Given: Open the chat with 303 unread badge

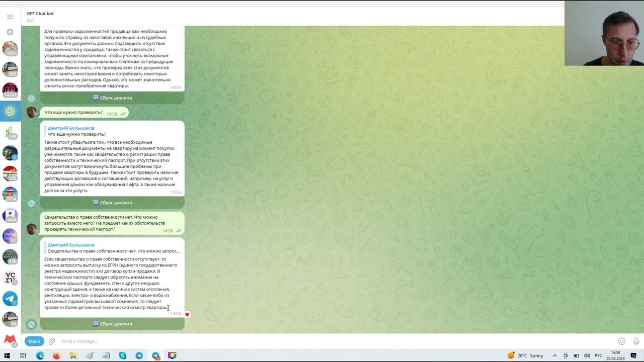Looking at the screenshot, I should (x=10, y=69).
